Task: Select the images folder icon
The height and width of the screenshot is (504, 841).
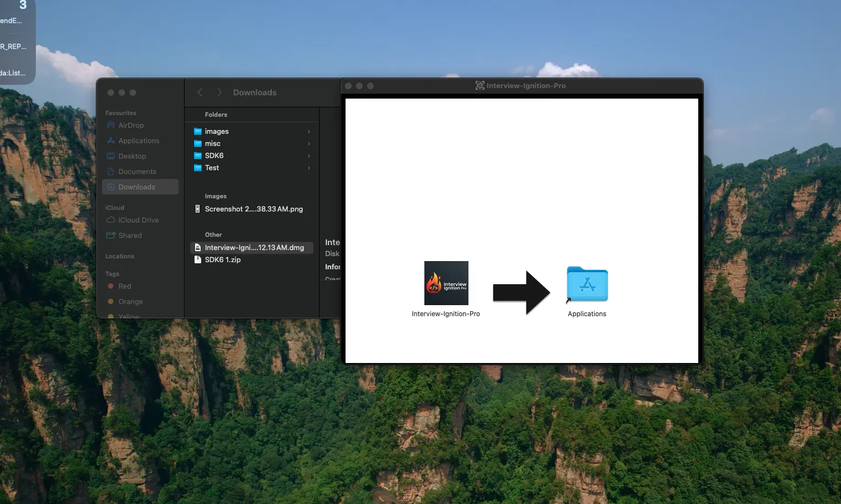Action: (x=198, y=131)
